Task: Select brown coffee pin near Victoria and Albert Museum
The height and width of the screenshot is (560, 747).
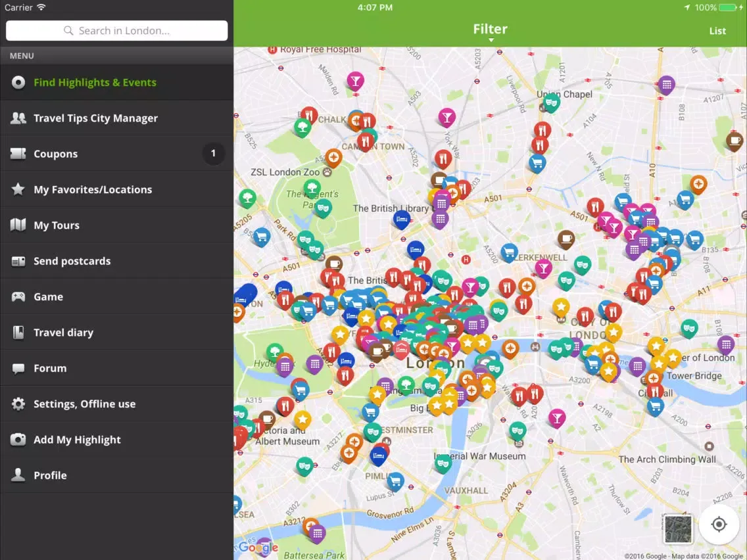Action: [267, 419]
